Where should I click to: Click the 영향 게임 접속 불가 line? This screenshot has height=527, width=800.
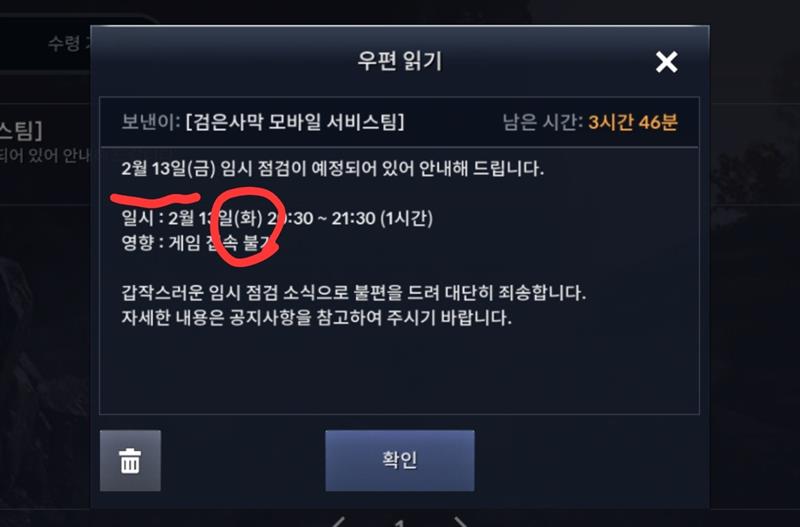coord(199,242)
